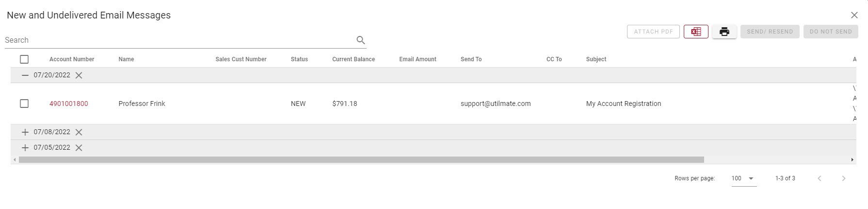Open account 4901001800 link

[x=69, y=104]
